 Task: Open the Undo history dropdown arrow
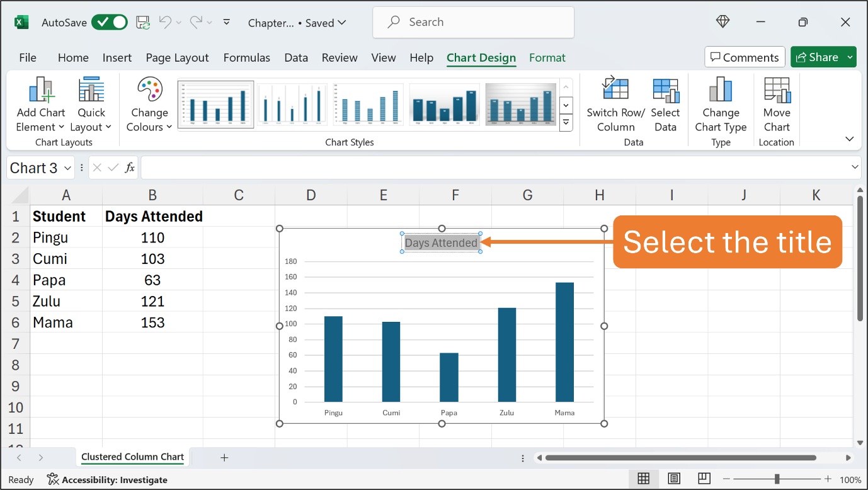179,23
